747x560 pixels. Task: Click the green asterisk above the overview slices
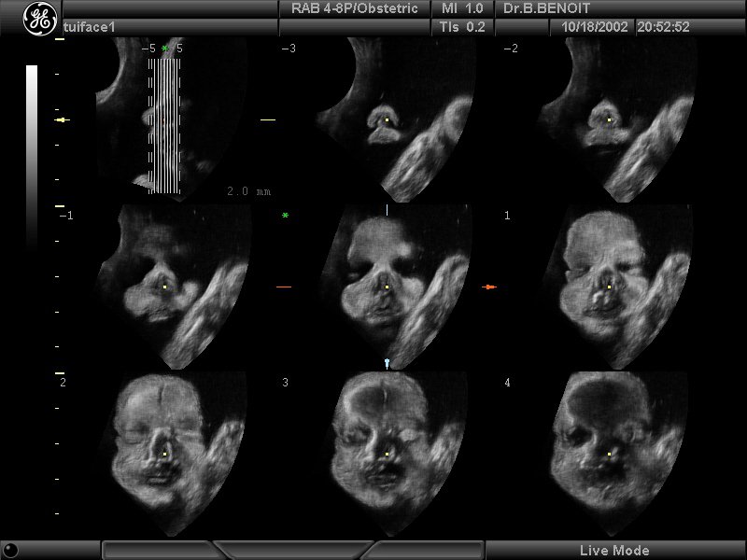click(x=165, y=49)
